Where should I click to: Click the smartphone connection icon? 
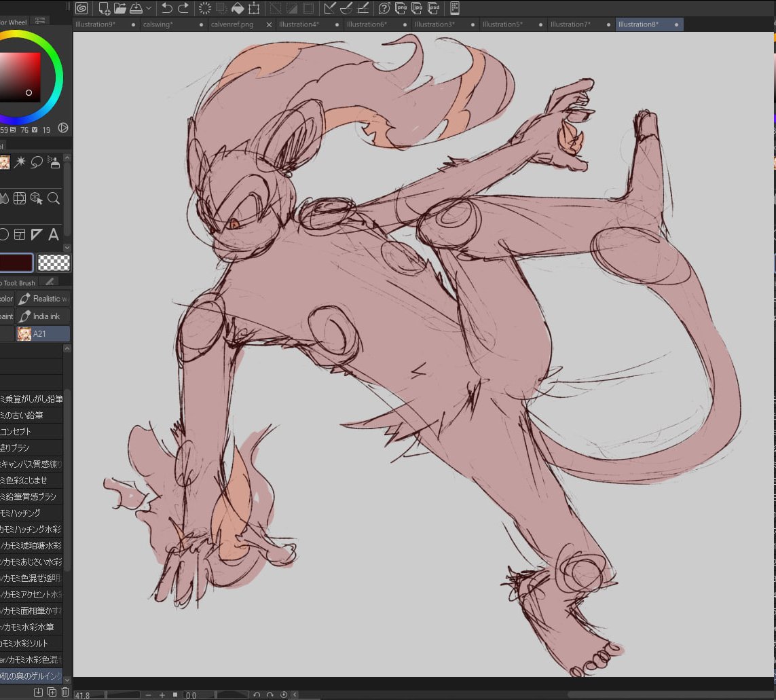tap(455, 8)
